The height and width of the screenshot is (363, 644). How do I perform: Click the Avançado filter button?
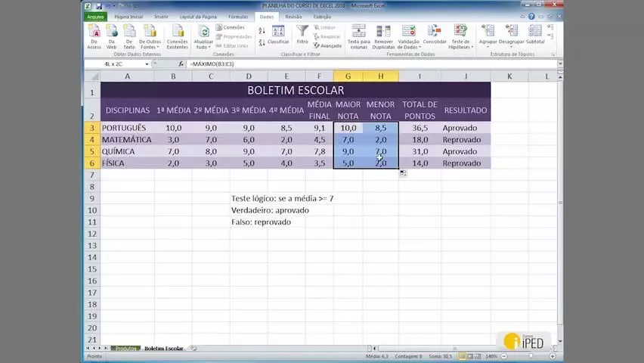(x=327, y=45)
